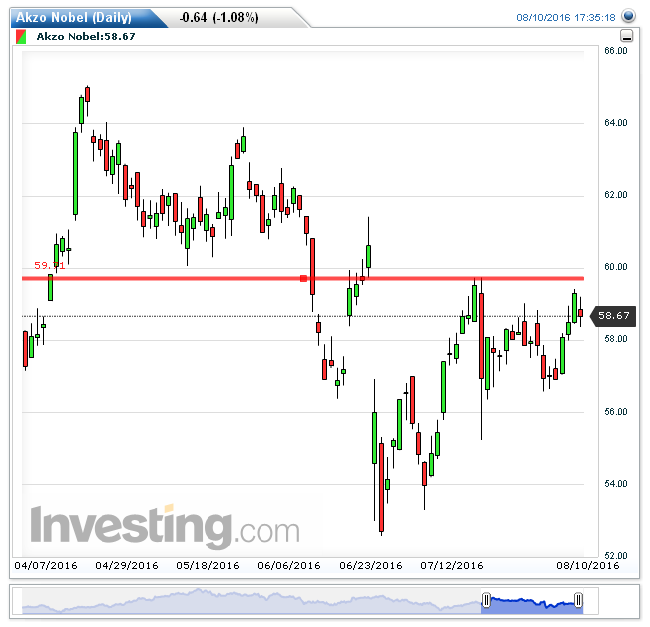Click the 08/10/2016 17:35:18 timestamp
Viewport: 650px width, 627px height.
[x=565, y=17]
